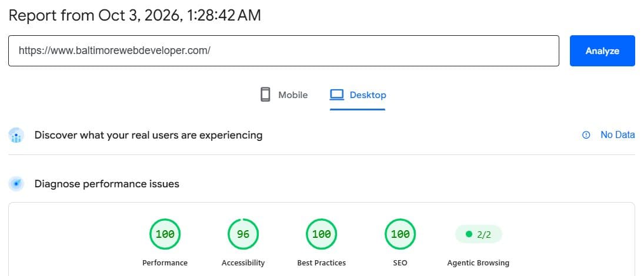Screen dimensions: 644x276
Task: Open the No Data link
Action: [618, 135]
